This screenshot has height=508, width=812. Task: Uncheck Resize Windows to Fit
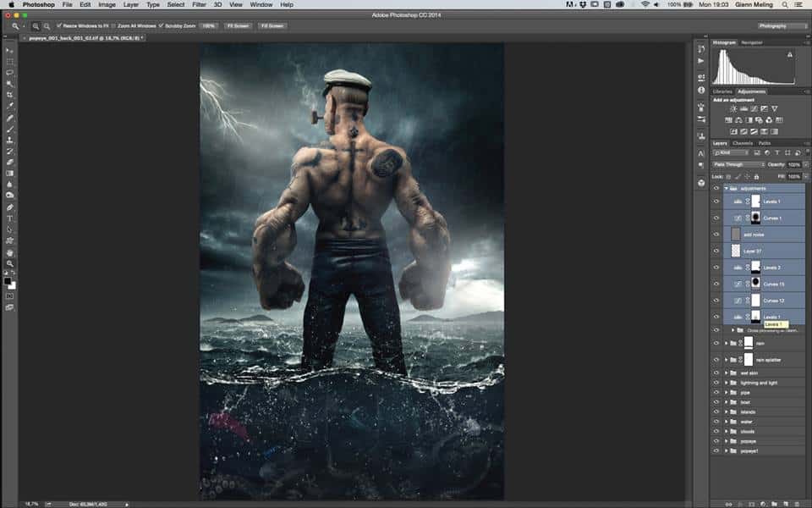tap(59, 26)
